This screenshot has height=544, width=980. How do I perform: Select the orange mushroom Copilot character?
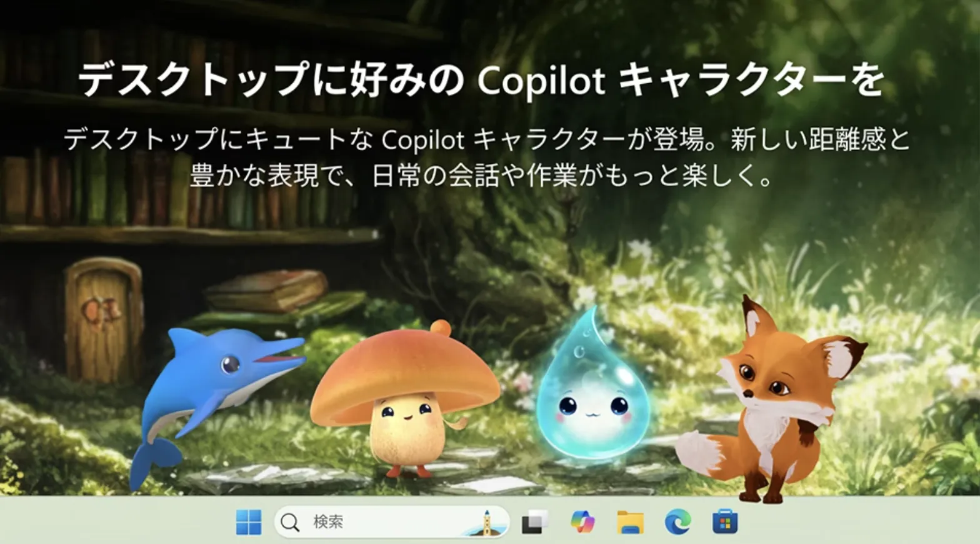click(404, 400)
